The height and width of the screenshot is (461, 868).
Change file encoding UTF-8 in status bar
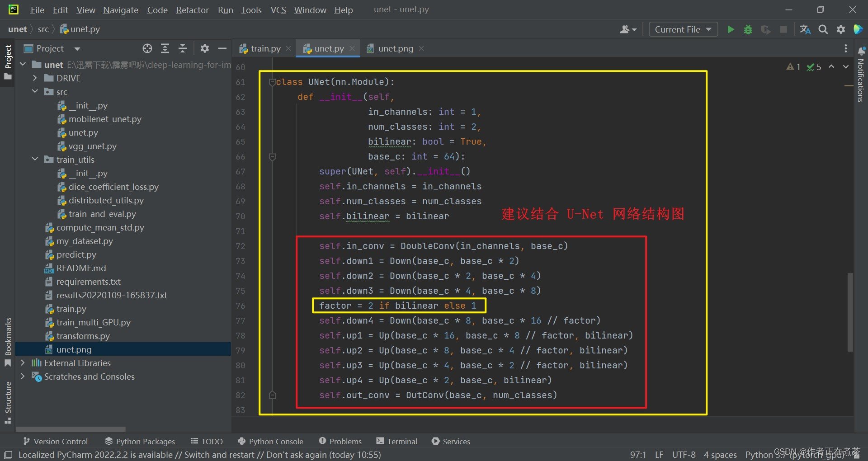point(684,455)
